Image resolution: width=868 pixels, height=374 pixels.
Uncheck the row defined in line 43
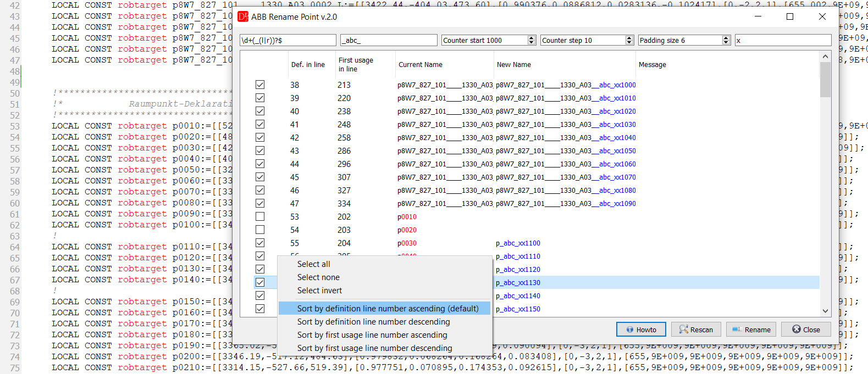click(260, 150)
